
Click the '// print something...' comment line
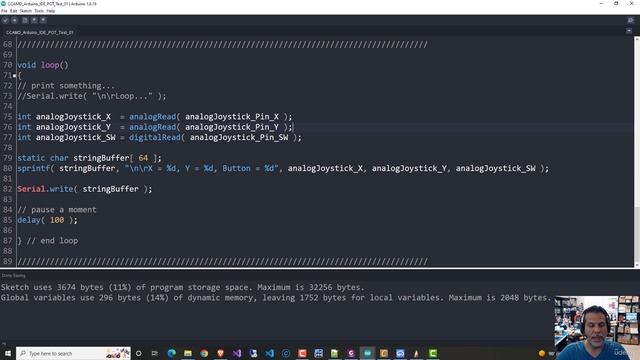[x=66, y=86]
